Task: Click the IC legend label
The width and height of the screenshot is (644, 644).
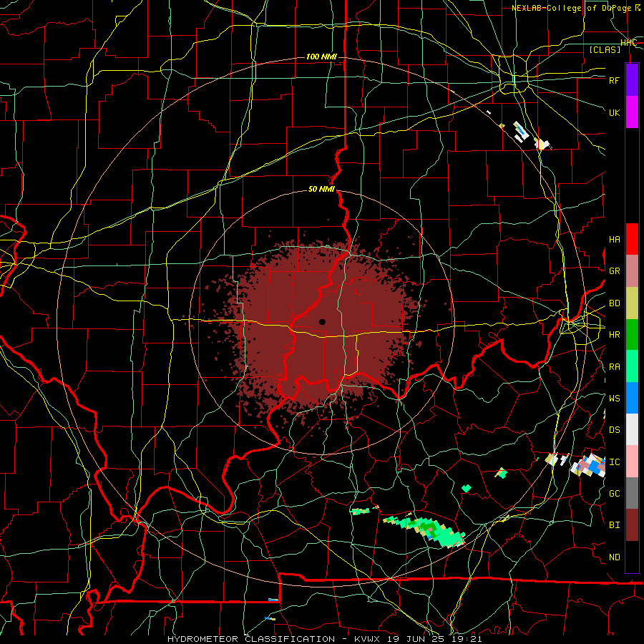Action: pos(614,462)
